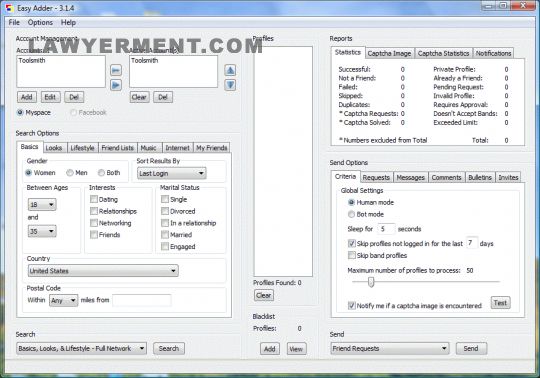Click Clear under Active Accounts
The image size is (540, 378).
click(139, 97)
